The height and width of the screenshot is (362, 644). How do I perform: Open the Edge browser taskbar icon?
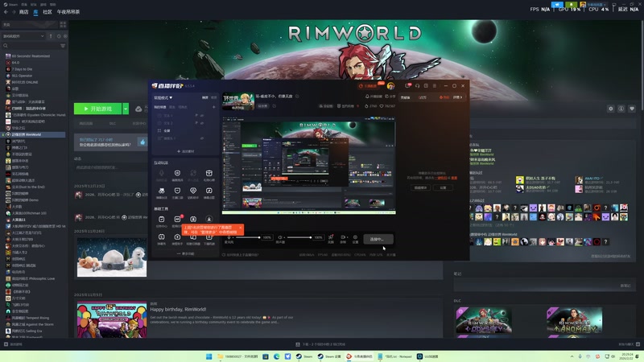(x=276, y=356)
